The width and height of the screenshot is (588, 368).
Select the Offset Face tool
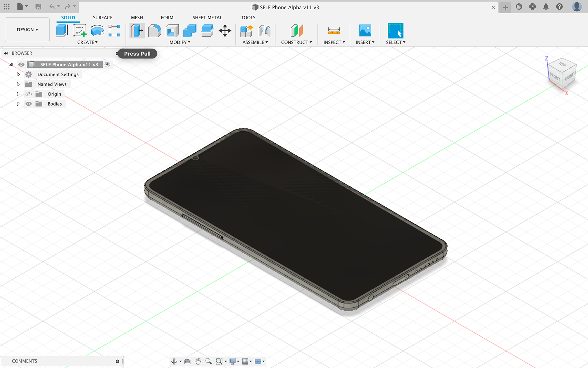pyautogui.click(x=207, y=31)
